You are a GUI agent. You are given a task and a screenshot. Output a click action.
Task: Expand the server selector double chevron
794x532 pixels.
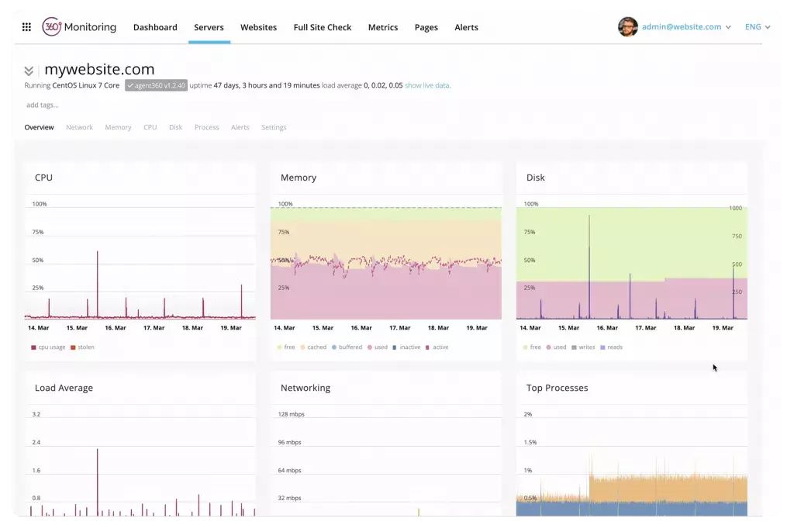(29, 71)
